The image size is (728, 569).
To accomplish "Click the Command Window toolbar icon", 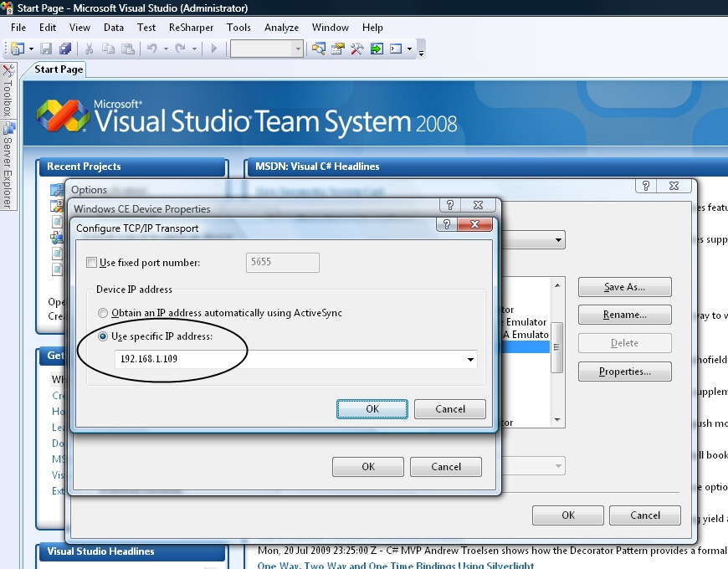I will pyautogui.click(x=396, y=49).
